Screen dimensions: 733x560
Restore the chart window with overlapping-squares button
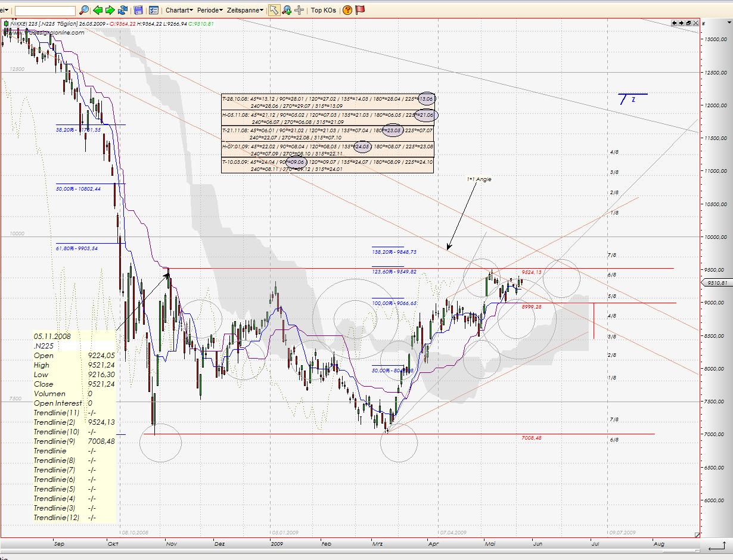click(x=688, y=23)
